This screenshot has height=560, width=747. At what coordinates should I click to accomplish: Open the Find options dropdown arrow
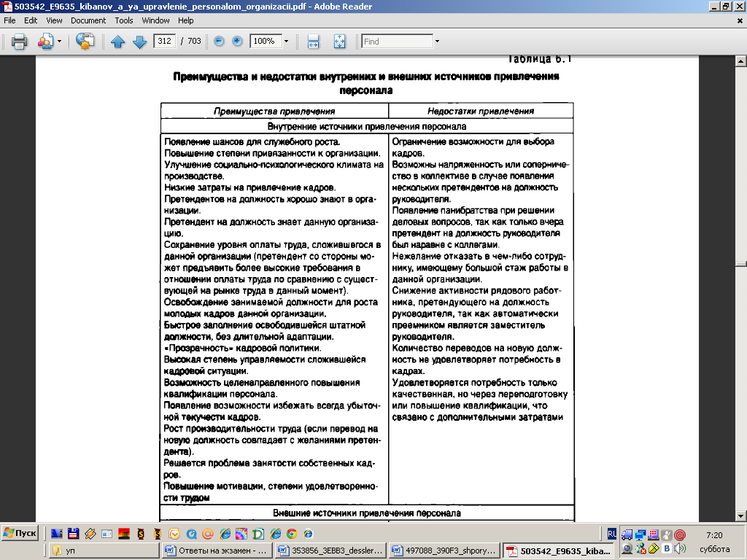[437, 42]
